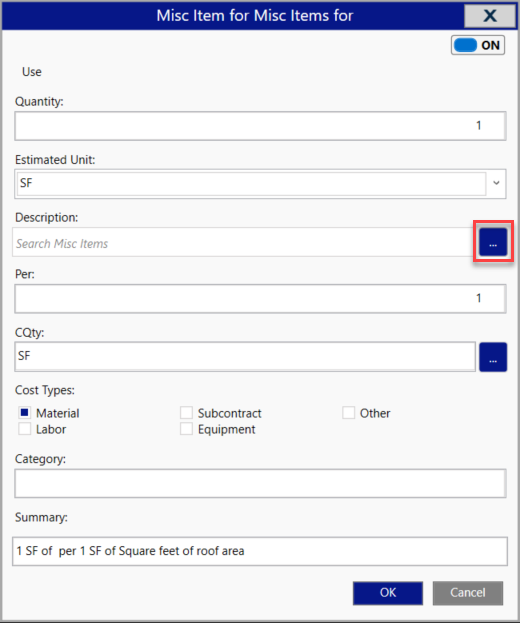Dismiss the dialog with Cancel
The height and width of the screenshot is (623, 520).
pyautogui.click(x=468, y=593)
